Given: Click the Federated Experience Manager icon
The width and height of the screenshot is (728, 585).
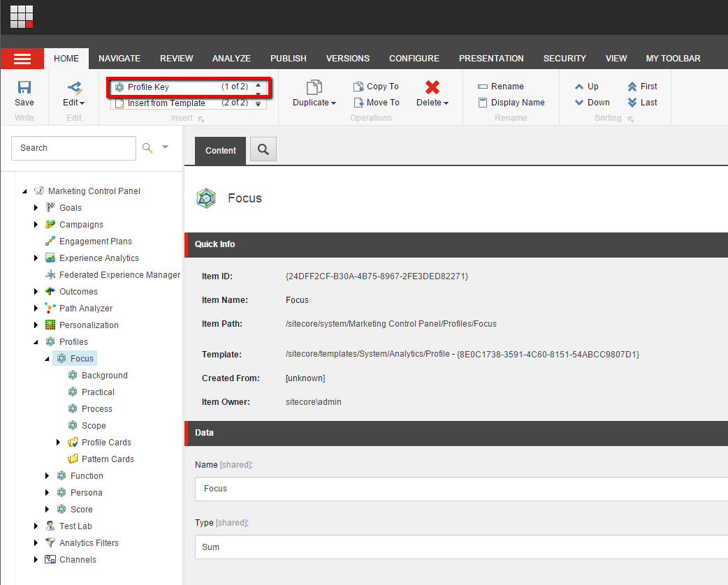Looking at the screenshot, I should coord(50,274).
